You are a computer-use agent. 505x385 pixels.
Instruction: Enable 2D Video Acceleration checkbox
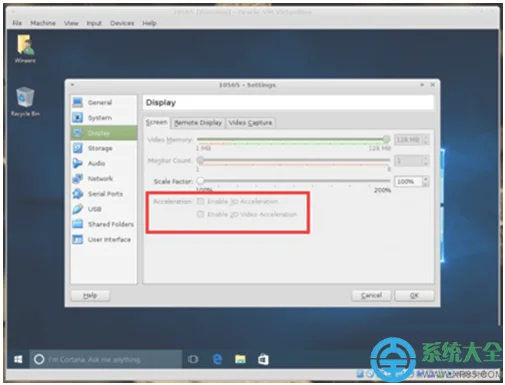pyautogui.click(x=200, y=214)
